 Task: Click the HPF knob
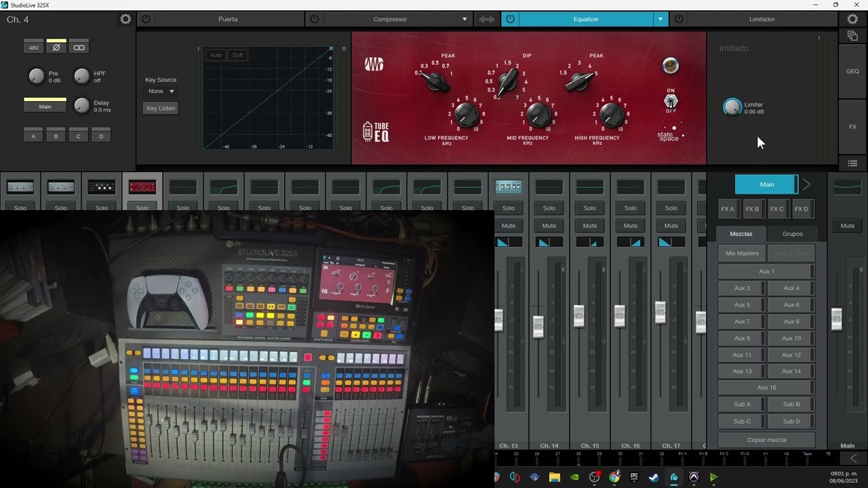click(x=81, y=76)
